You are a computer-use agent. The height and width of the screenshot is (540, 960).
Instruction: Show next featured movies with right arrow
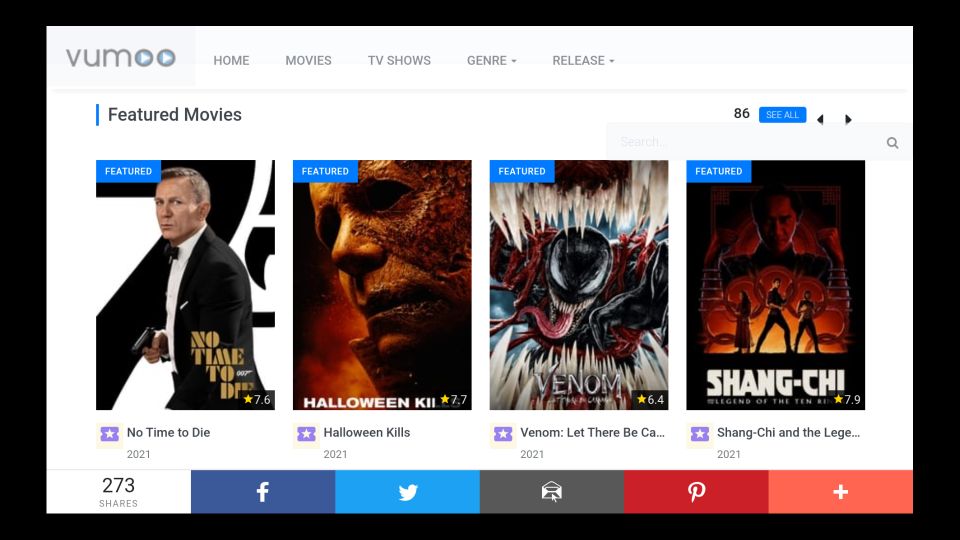[x=848, y=119]
